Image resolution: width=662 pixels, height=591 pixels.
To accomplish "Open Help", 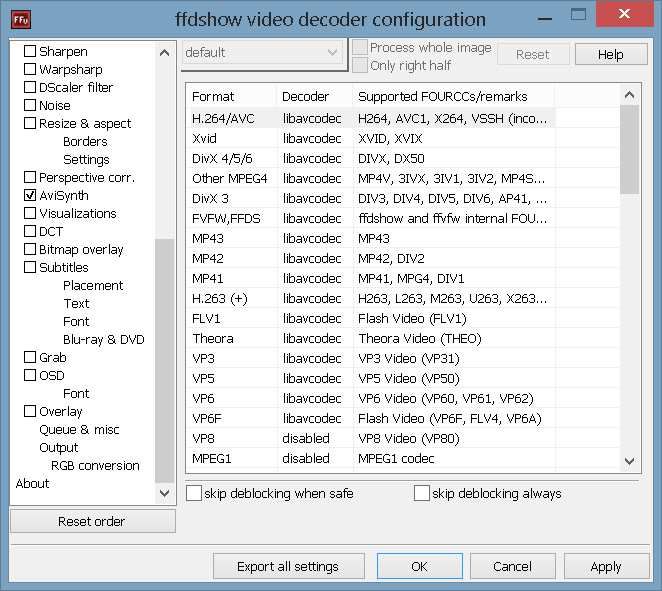I will click(x=610, y=54).
